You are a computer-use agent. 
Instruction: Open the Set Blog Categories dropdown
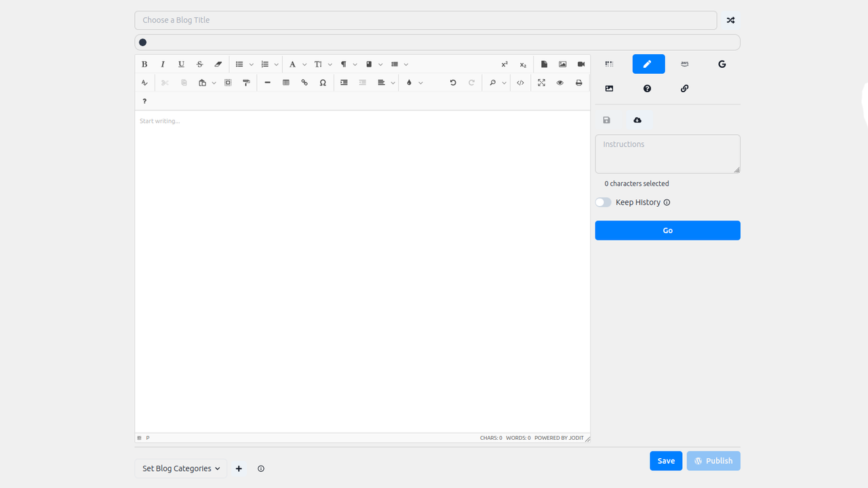tap(180, 468)
